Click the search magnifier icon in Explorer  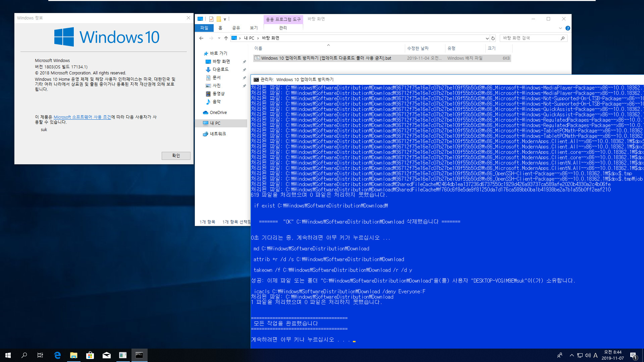563,38
